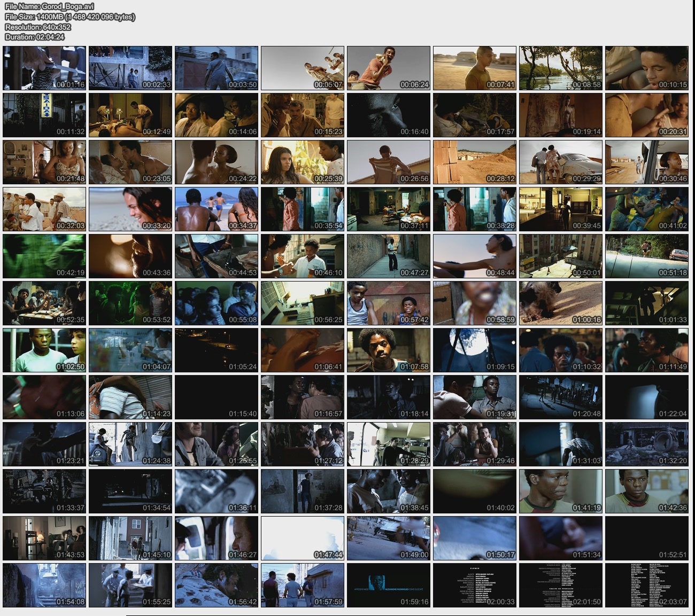Click the dark frame at 00:16:40
This screenshot has height=616, width=695.
point(389,115)
